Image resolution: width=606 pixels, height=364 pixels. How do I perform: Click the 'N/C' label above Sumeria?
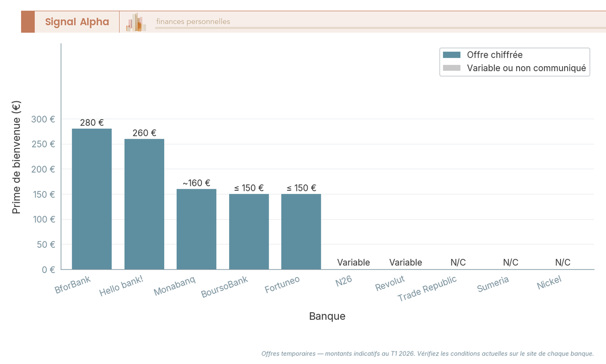(511, 263)
